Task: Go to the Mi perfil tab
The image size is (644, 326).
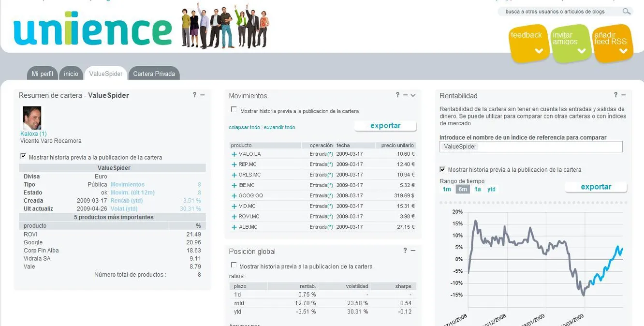Action: click(x=42, y=74)
